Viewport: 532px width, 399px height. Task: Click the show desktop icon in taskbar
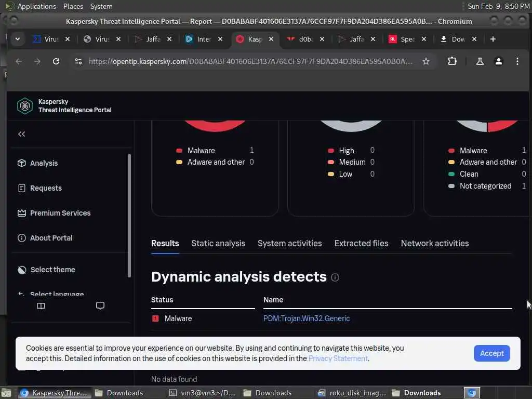[6, 393]
